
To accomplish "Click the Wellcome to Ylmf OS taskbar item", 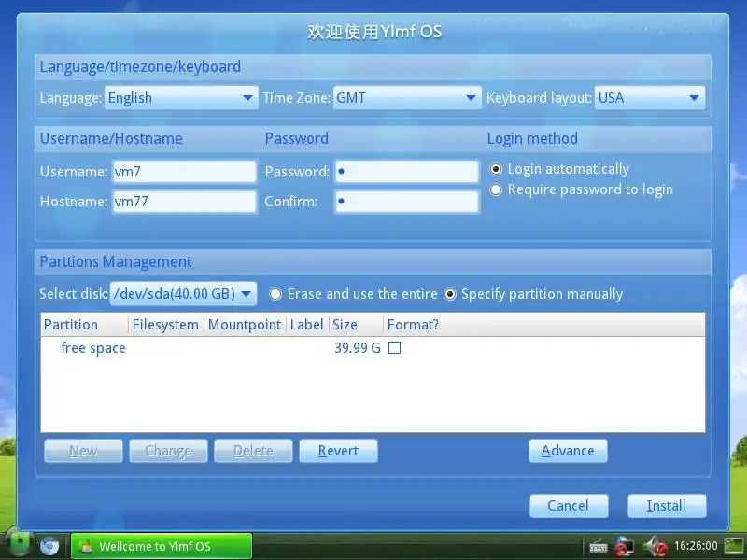I will (x=162, y=546).
